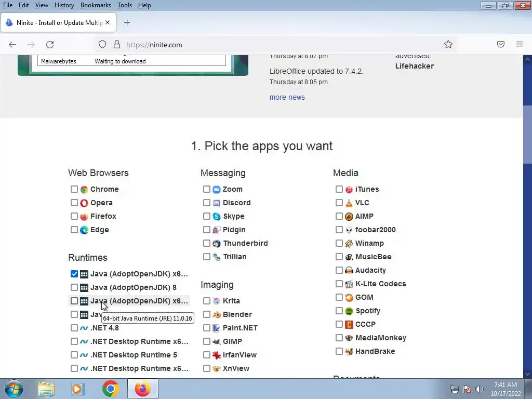The image size is (532, 399).
Task: Click the Spotify app icon
Action: click(x=349, y=311)
